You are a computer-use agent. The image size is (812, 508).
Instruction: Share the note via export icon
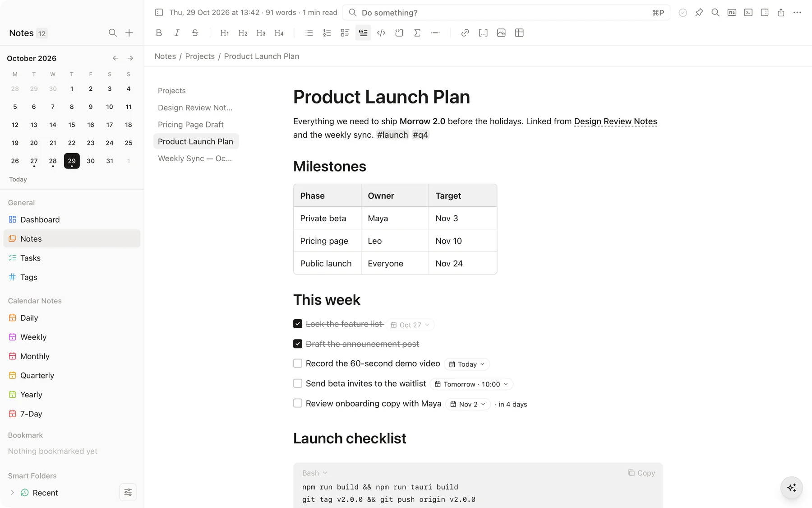781,13
